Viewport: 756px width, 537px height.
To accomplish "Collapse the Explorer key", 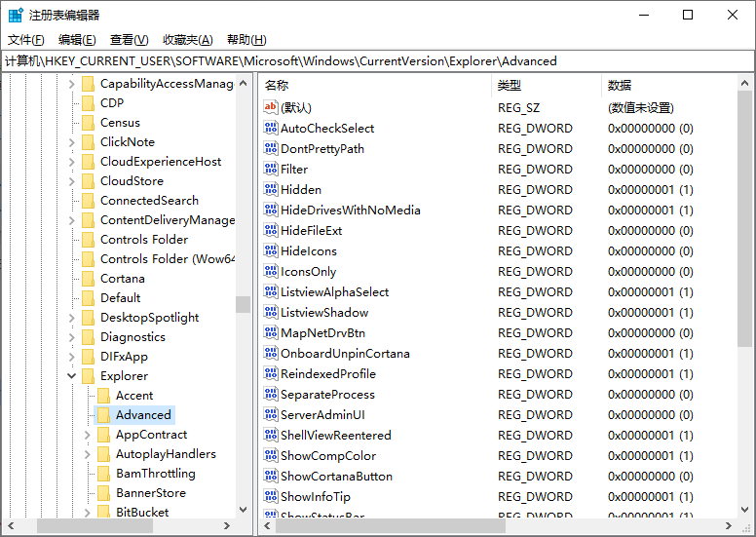I will point(72,376).
